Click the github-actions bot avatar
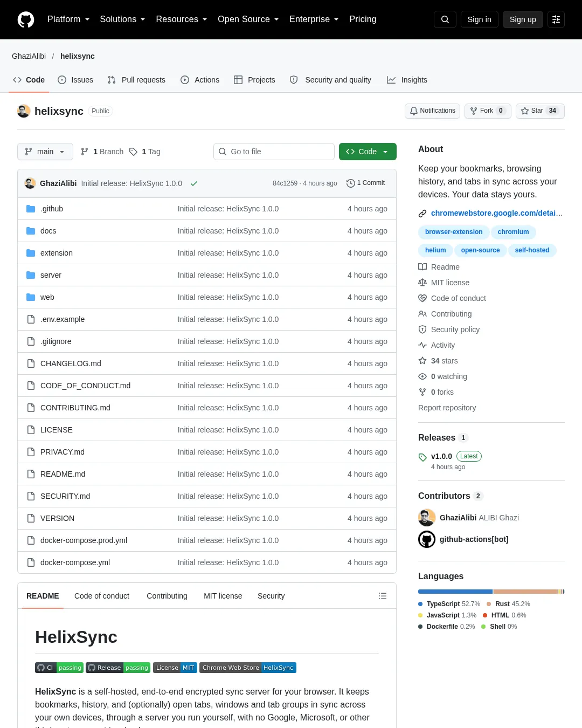The width and height of the screenshot is (582, 728). point(427,539)
